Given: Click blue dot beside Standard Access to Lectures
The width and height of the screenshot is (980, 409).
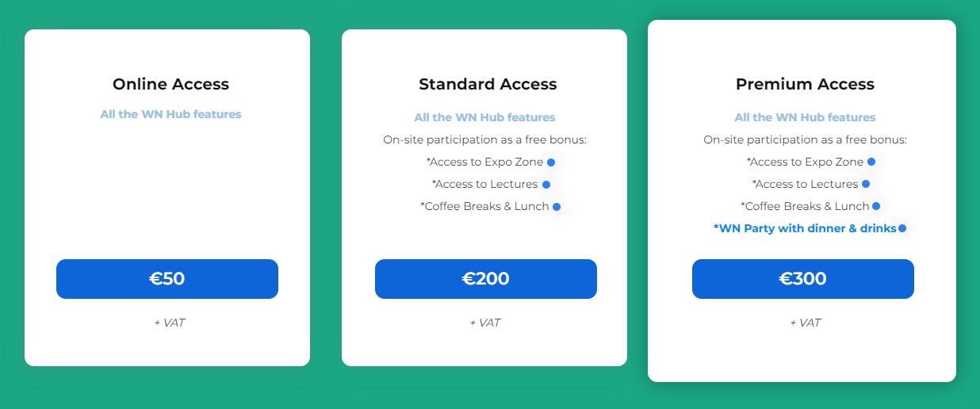Looking at the screenshot, I should [546, 185].
